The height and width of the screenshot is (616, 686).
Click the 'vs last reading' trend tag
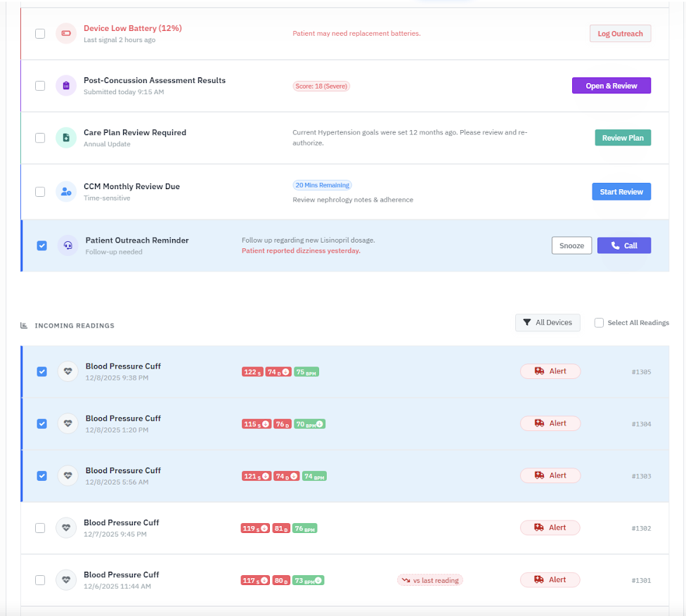[x=429, y=580]
